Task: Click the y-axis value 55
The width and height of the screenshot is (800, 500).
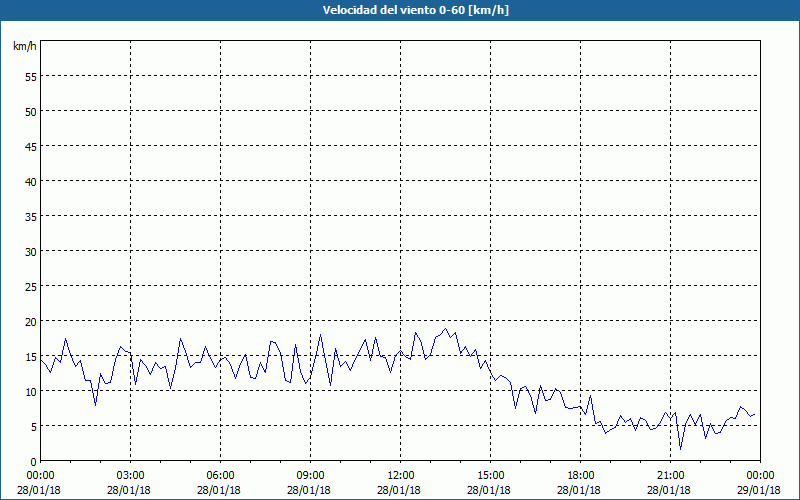Action: coord(31,77)
